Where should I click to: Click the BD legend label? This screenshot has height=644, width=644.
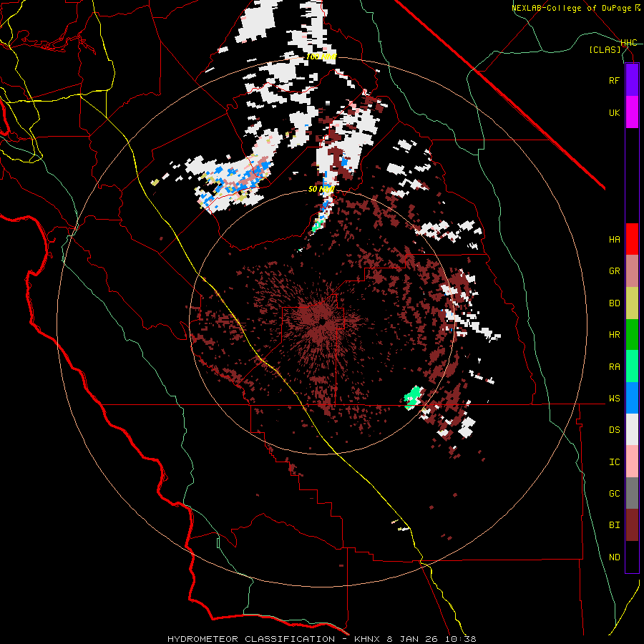(x=614, y=303)
